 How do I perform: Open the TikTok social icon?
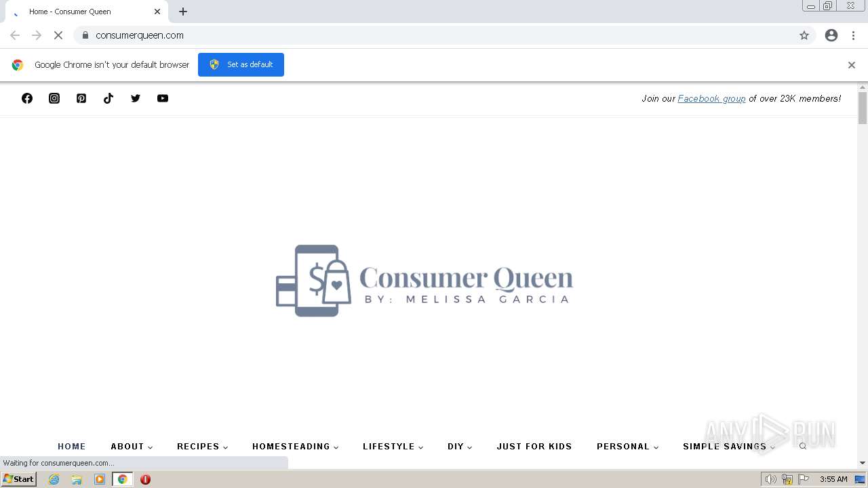click(x=108, y=98)
